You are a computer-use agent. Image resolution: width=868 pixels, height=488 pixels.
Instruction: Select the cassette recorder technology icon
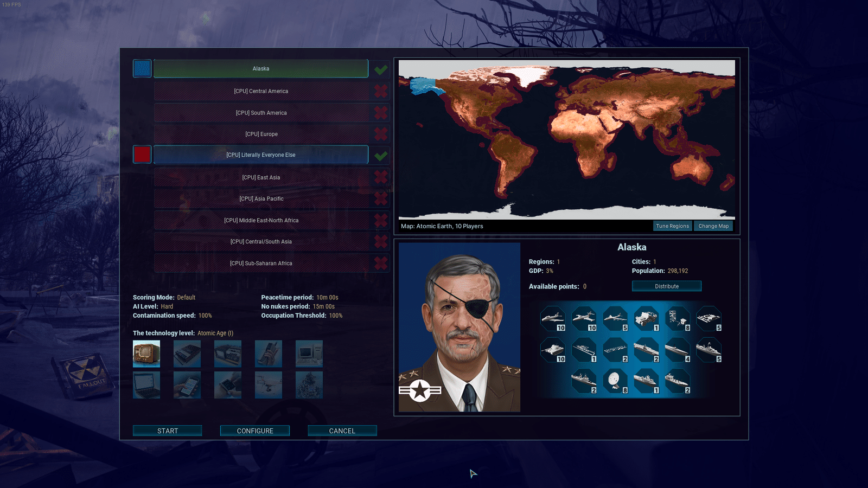[187, 354]
